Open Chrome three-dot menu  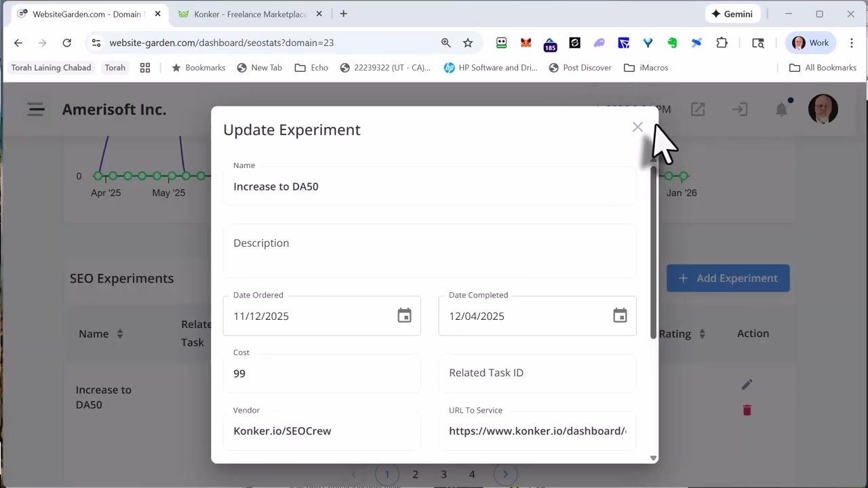click(x=852, y=43)
